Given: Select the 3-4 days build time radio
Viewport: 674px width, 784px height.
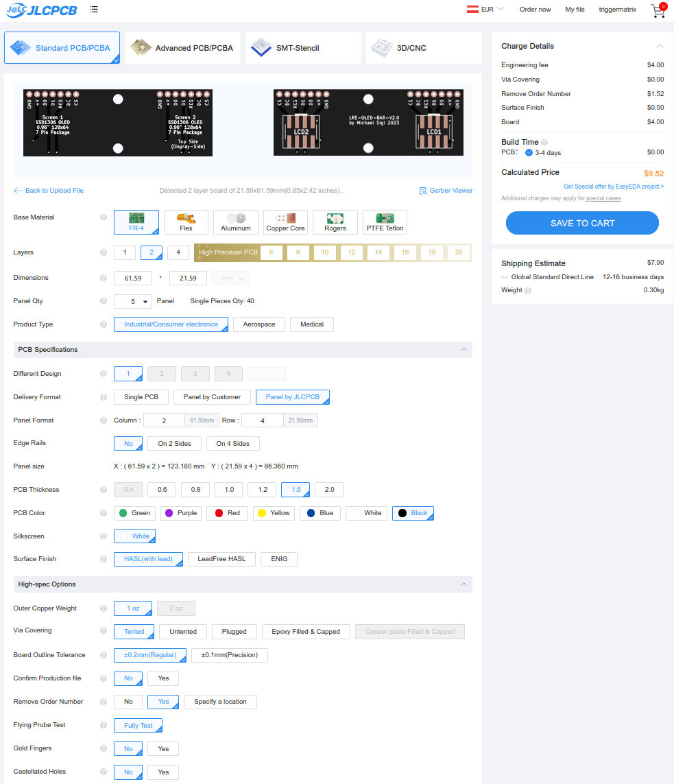Looking at the screenshot, I should pyautogui.click(x=529, y=153).
